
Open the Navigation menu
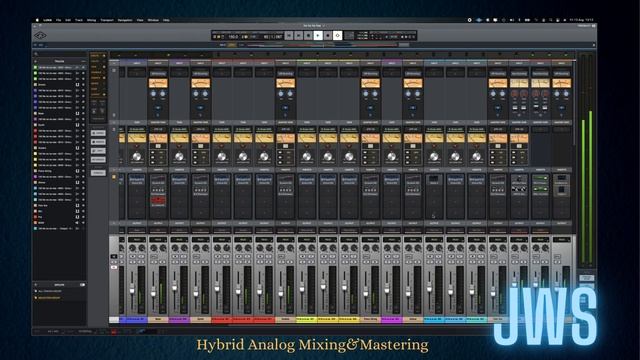pyautogui.click(x=125, y=20)
